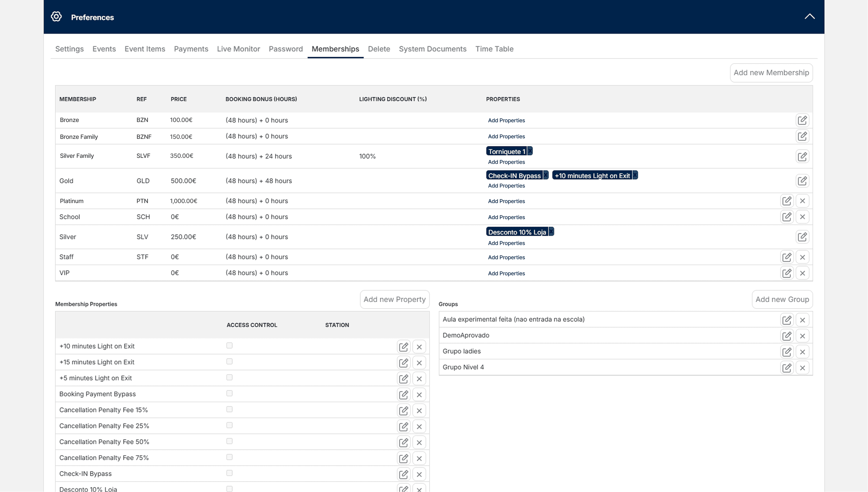Select the Live Monitor tab
868x492 pixels.
[x=238, y=49]
